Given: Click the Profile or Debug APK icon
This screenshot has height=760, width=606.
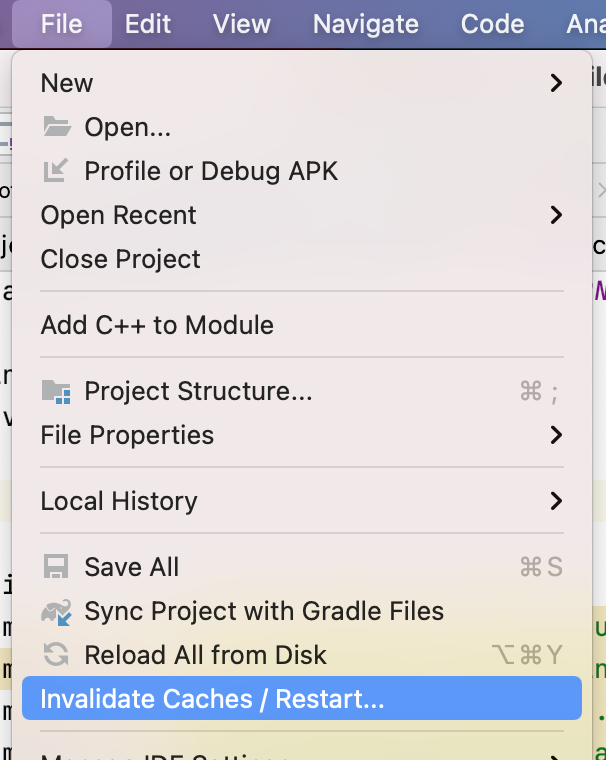Looking at the screenshot, I should 56,171.
